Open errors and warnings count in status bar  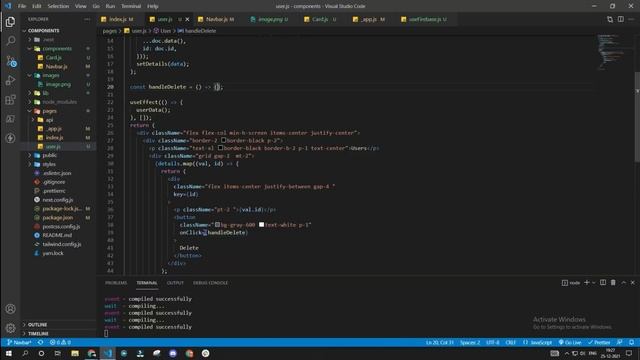pos(60,342)
